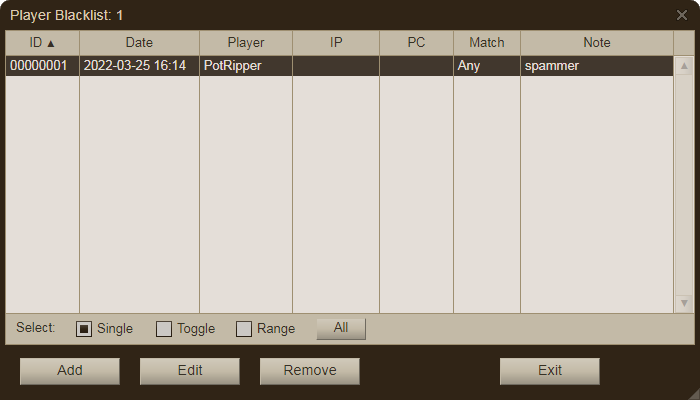Screen dimensions: 700x400
Task: Sort the list by ID column
Action: [42, 43]
